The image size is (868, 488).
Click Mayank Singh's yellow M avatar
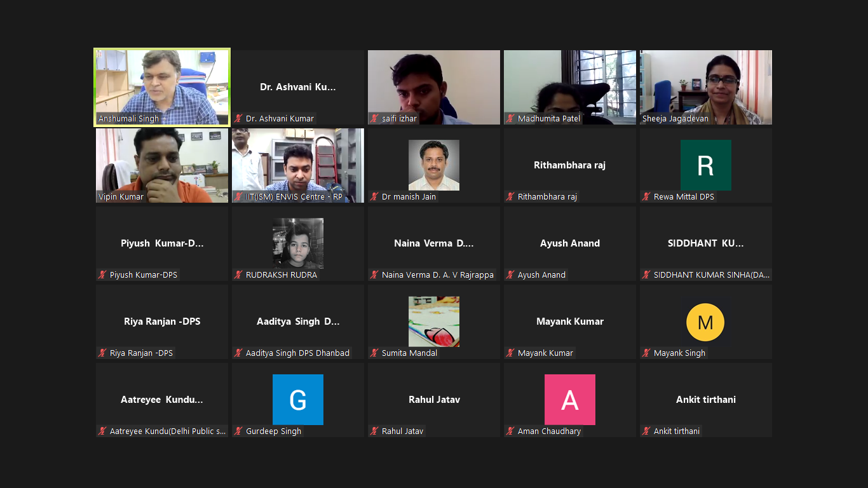(705, 322)
